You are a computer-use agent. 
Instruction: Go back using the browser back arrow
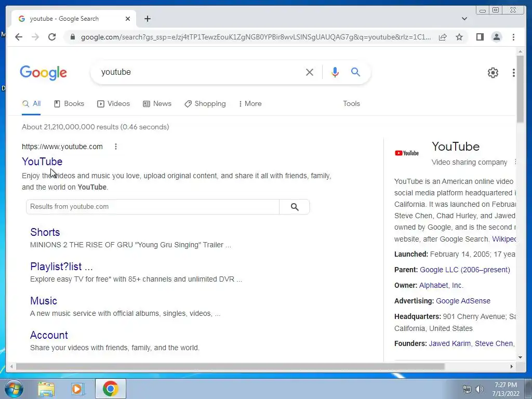pos(19,37)
